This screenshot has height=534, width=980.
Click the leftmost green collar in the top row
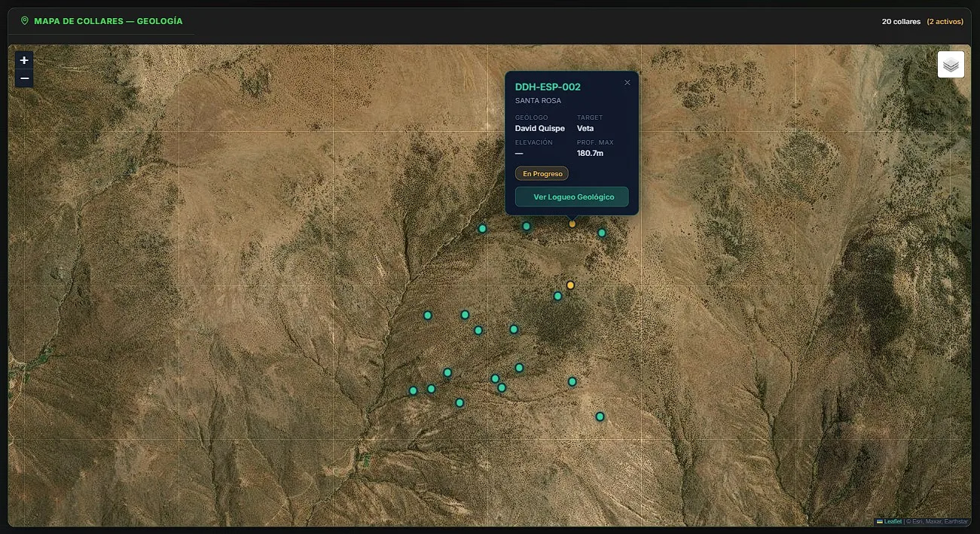(482, 228)
